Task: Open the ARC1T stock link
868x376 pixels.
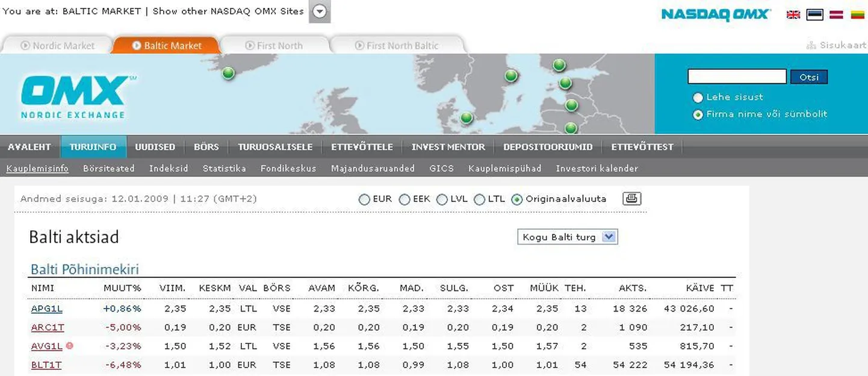Action: (x=48, y=327)
